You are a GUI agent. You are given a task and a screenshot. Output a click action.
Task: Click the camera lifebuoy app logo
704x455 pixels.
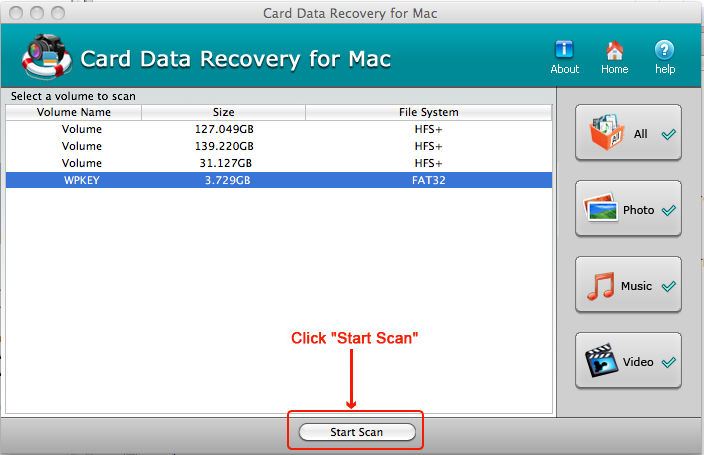[x=47, y=57]
